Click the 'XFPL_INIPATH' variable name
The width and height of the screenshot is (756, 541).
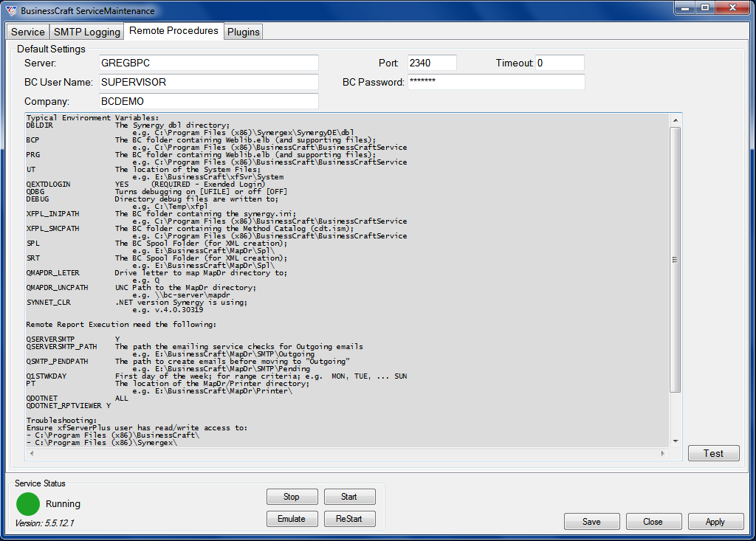pyautogui.click(x=52, y=213)
